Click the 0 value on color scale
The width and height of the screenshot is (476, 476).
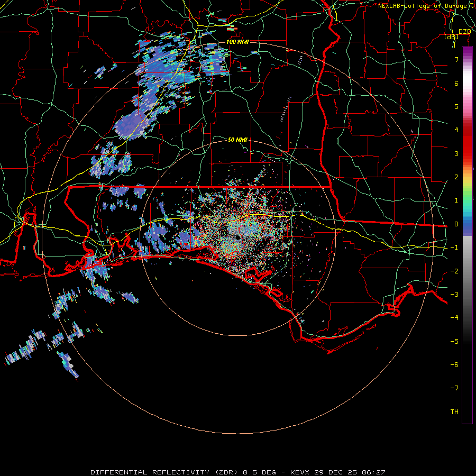pos(456,224)
